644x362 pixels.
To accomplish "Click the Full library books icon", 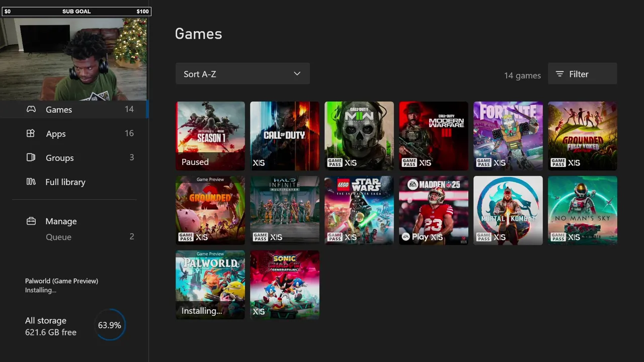I will 31,182.
